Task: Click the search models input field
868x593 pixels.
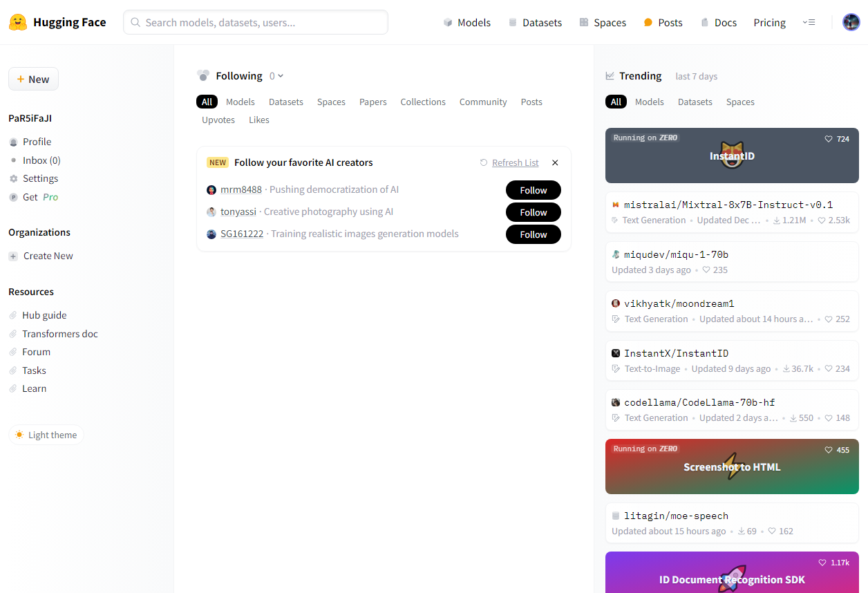Action: click(256, 22)
